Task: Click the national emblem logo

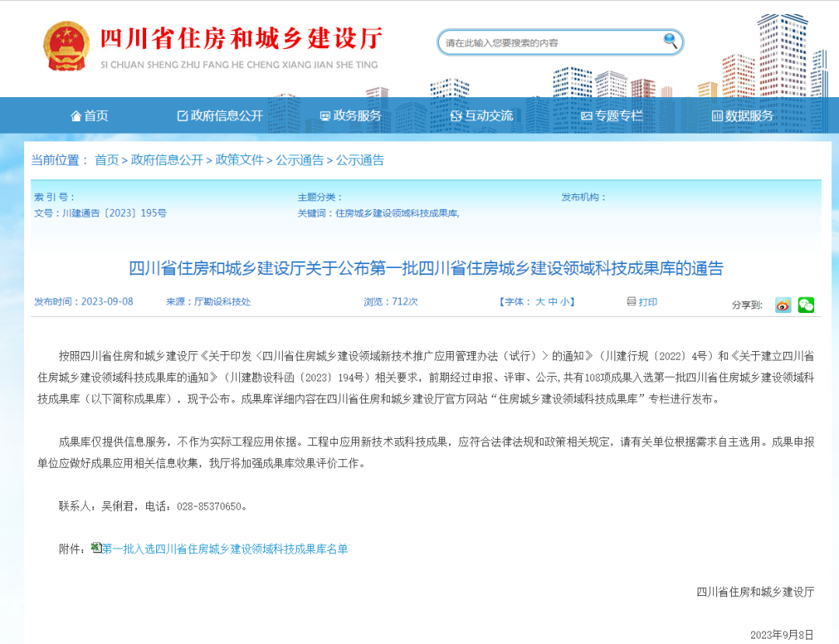Action: coord(67,44)
